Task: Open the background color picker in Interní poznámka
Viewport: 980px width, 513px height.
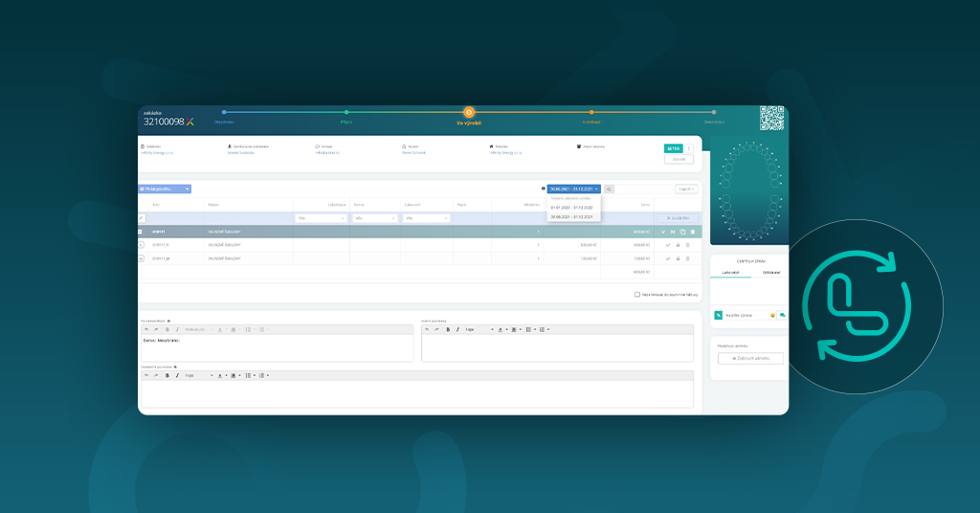Action: (x=516, y=329)
